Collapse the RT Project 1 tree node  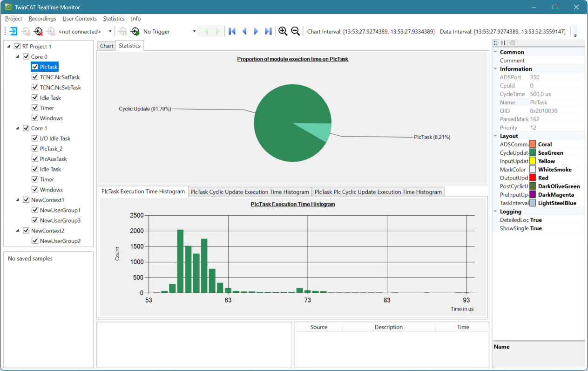pos(9,47)
